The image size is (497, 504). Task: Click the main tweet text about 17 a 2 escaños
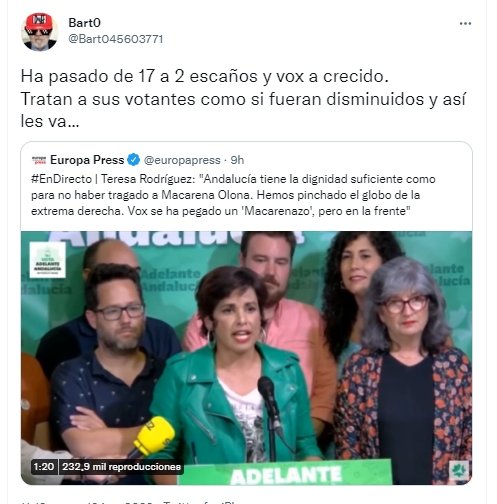click(243, 99)
